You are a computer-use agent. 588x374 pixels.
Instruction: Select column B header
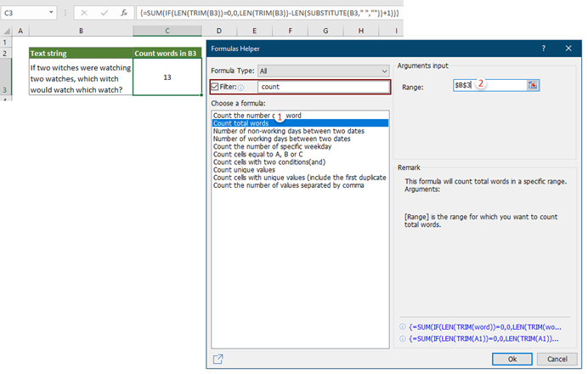[81, 31]
